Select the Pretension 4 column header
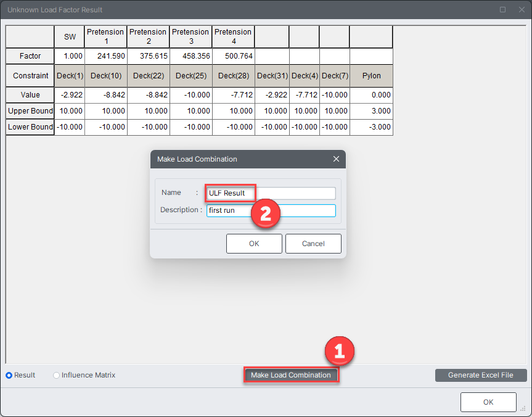The height and width of the screenshot is (417, 532). pyautogui.click(x=234, y=36)
